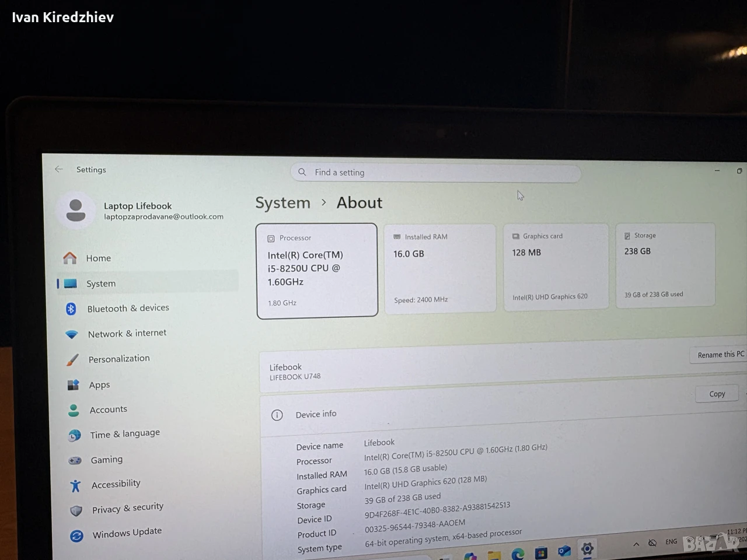Viewport: 747px width, 560px height.
Task: Open Microsoft Store from the taskbar
Action: (541, 553)
